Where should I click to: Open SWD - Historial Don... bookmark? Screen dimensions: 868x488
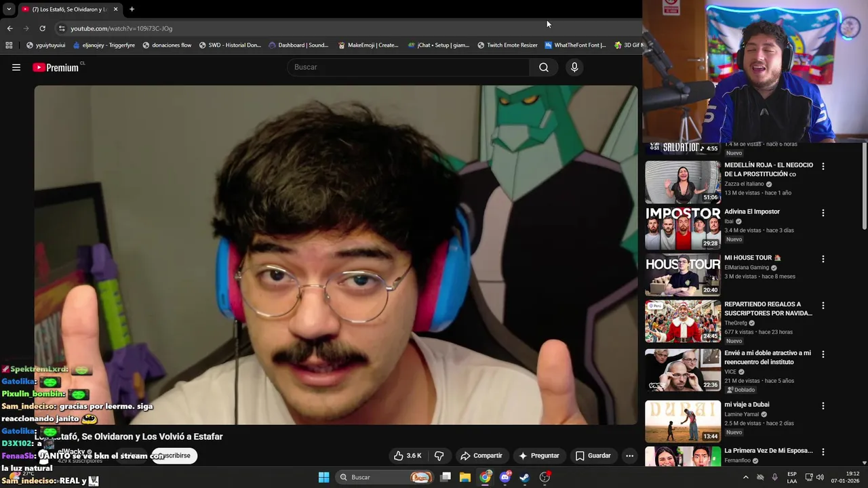coord(230,45)
